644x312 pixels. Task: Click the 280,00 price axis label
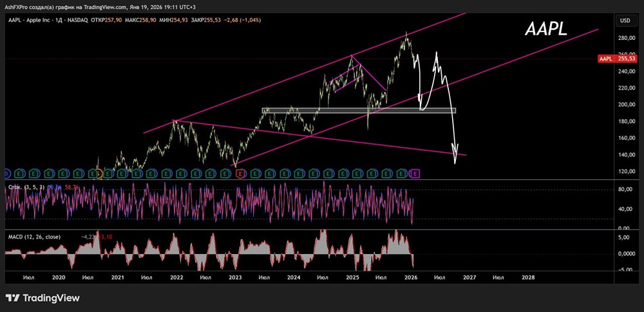click(627, 38)
